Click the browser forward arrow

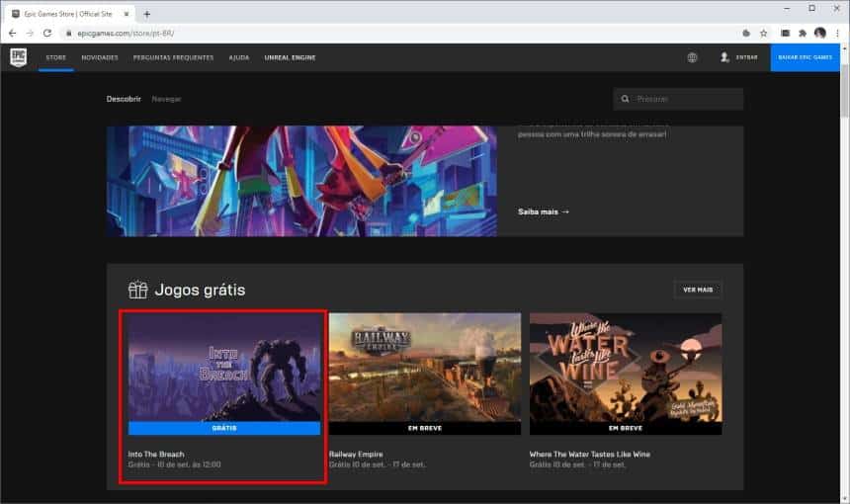30,33
